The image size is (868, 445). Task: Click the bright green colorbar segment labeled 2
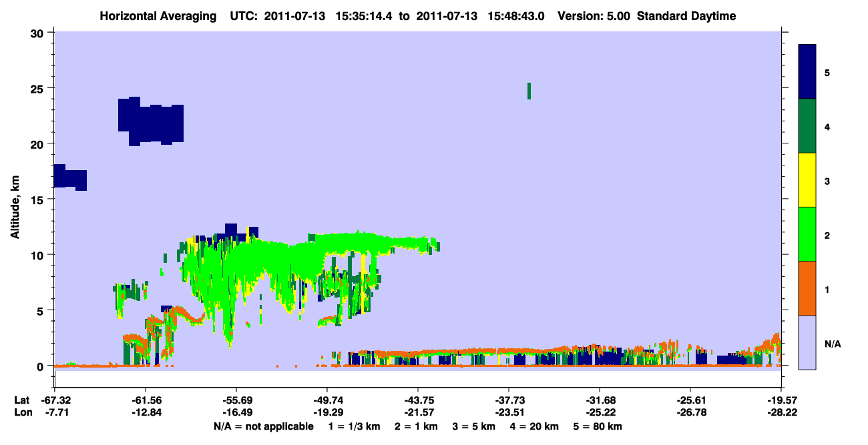coord(807,234)
